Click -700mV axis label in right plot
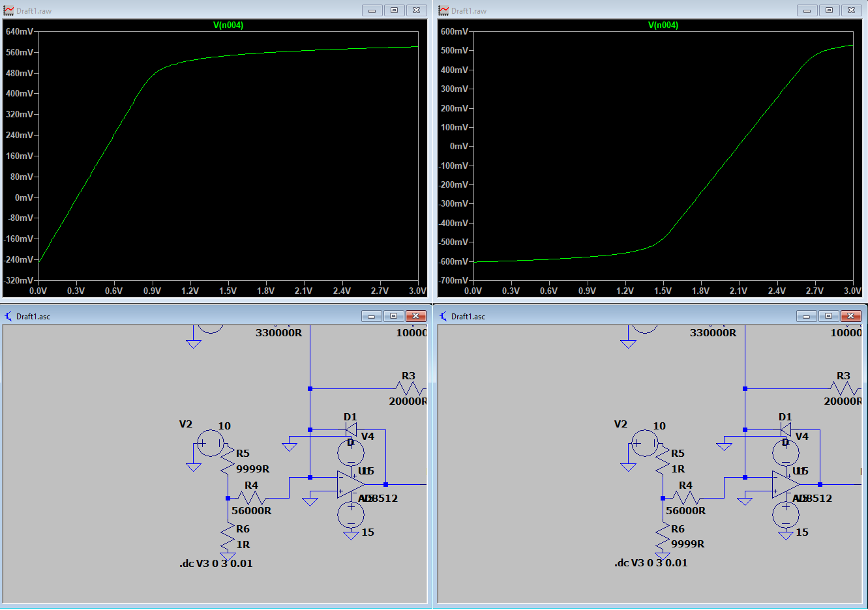 tap(453, 280)
